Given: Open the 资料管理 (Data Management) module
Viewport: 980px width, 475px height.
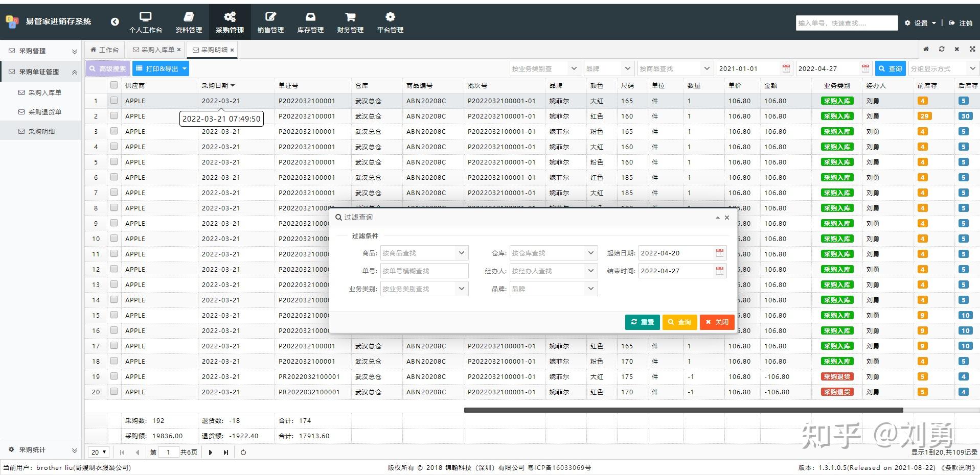Looking at the screenshot, I should [188, 21].
